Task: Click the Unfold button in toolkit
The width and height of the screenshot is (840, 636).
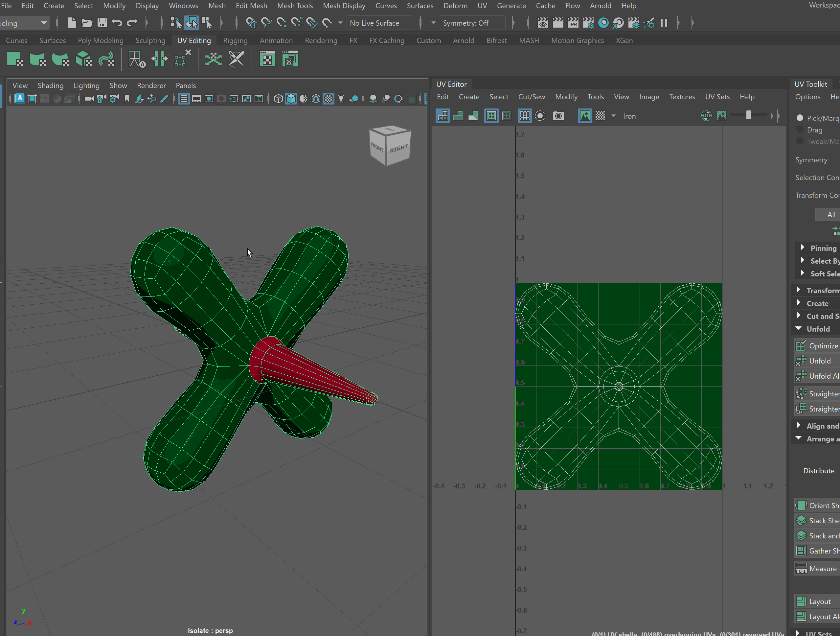Action: coord(820,361)
